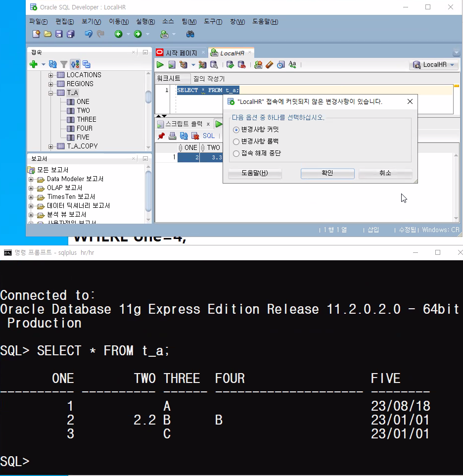The image size is (463, 476).
Task: Click the 확인 button in dialog
Action: [x=327, y=173]
